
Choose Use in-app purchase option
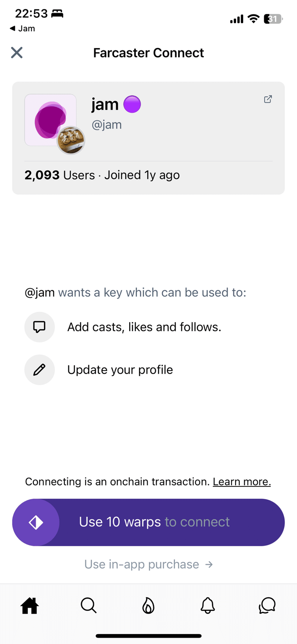click(x=148, y=564)
